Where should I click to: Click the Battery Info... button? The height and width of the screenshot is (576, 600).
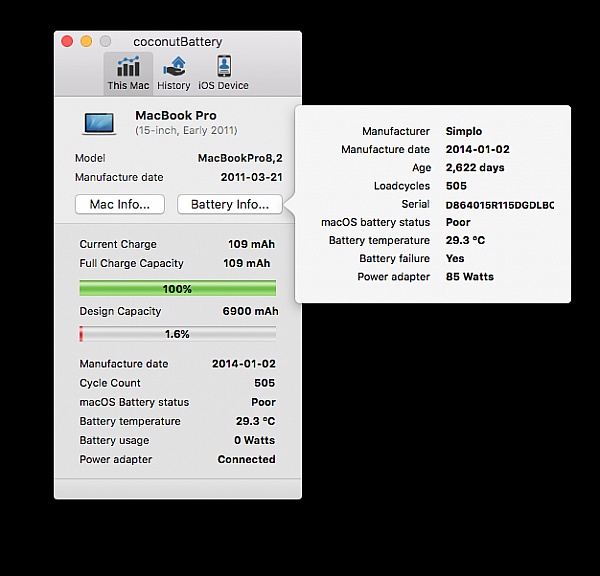[229, 204]
